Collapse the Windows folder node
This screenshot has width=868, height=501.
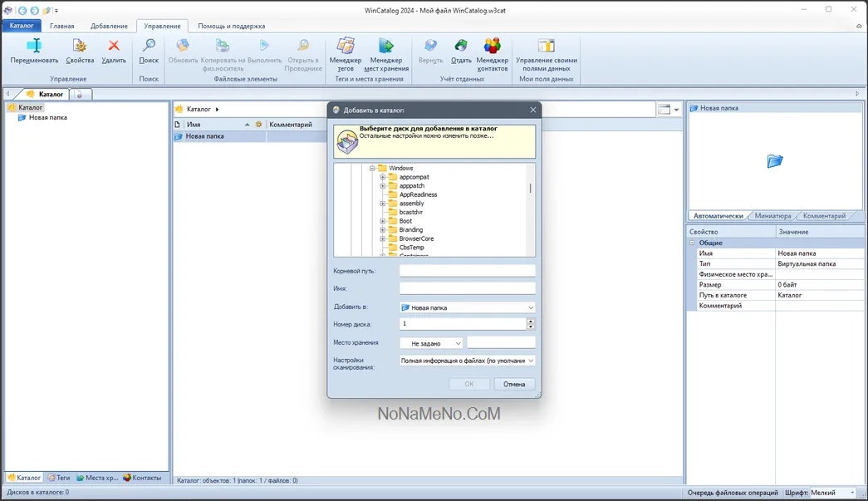click(373, 169)
